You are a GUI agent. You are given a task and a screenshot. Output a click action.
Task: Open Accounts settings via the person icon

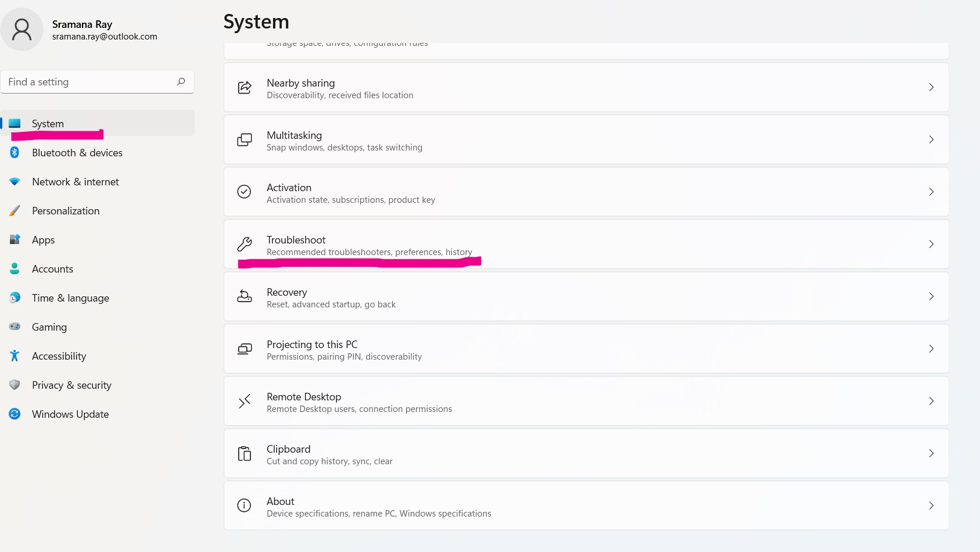[15, 269]
